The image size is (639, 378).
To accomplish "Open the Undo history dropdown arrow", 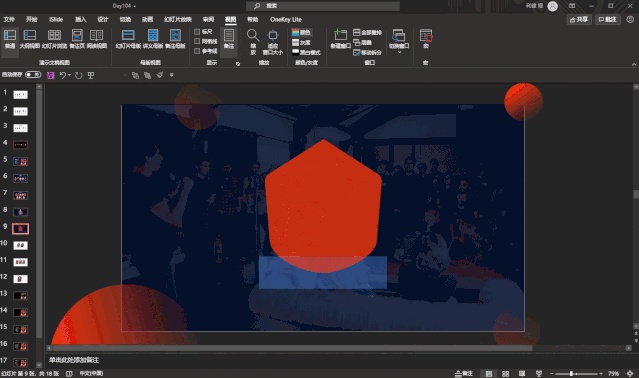I will pyautogui.click(x=69, y=75).
